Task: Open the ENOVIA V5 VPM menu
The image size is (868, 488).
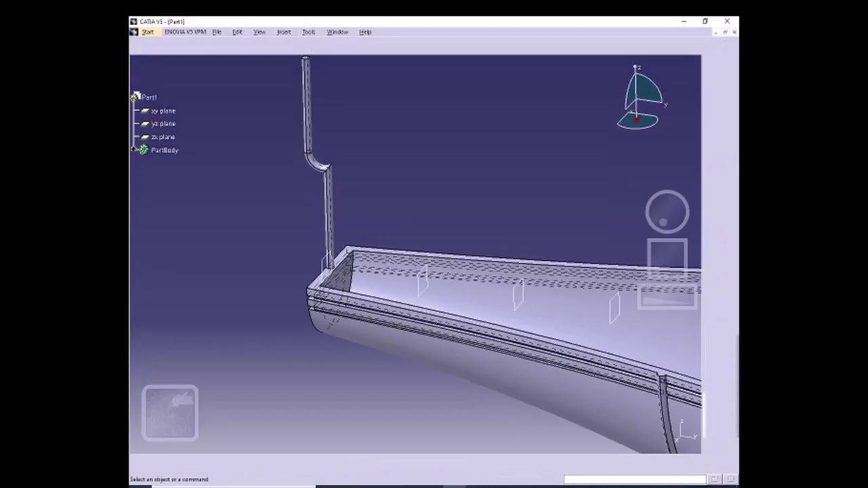Action: [x=185, y=32]
